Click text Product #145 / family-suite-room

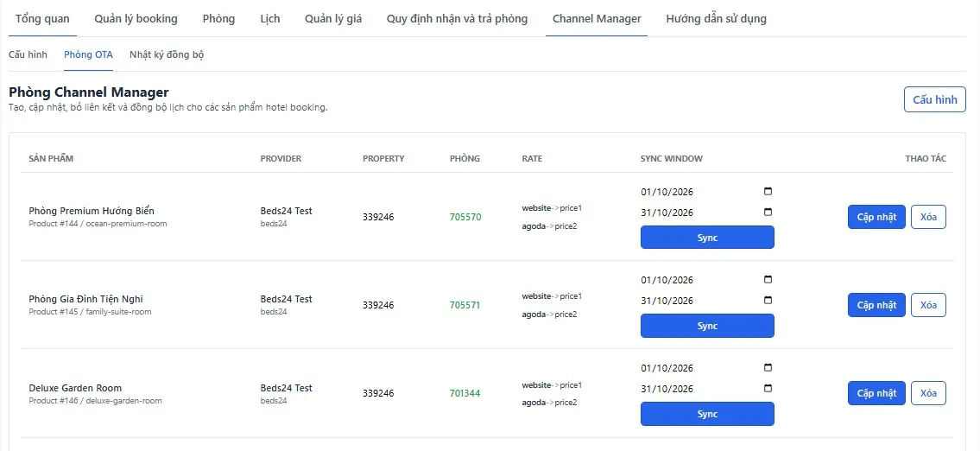coord(90,312)
